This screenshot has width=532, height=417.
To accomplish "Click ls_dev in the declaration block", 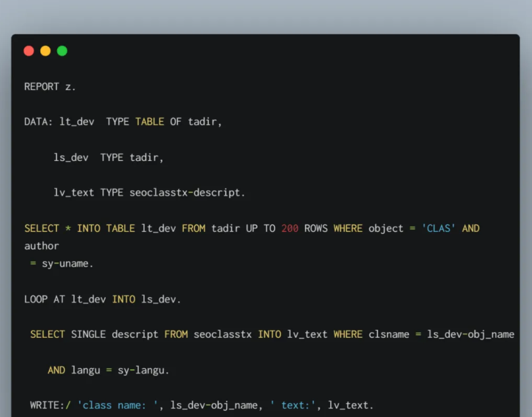I will point(71,157).
